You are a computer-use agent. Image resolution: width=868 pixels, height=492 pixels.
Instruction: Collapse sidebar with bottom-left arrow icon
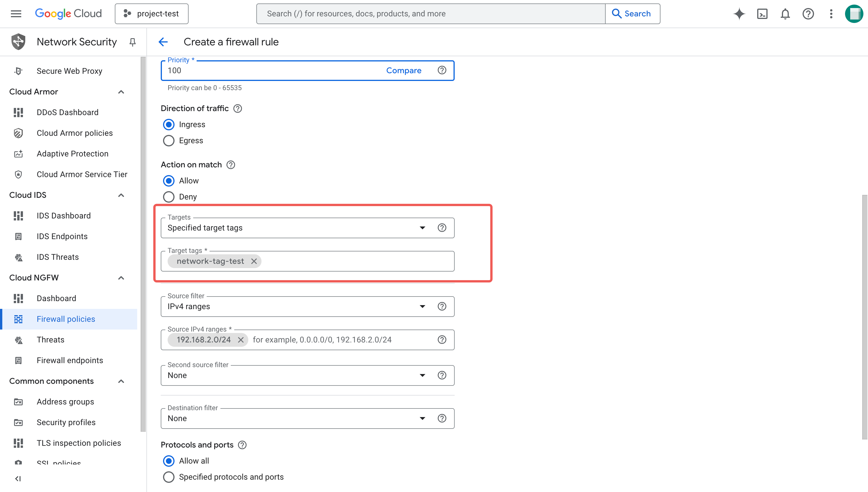point(18,479)
